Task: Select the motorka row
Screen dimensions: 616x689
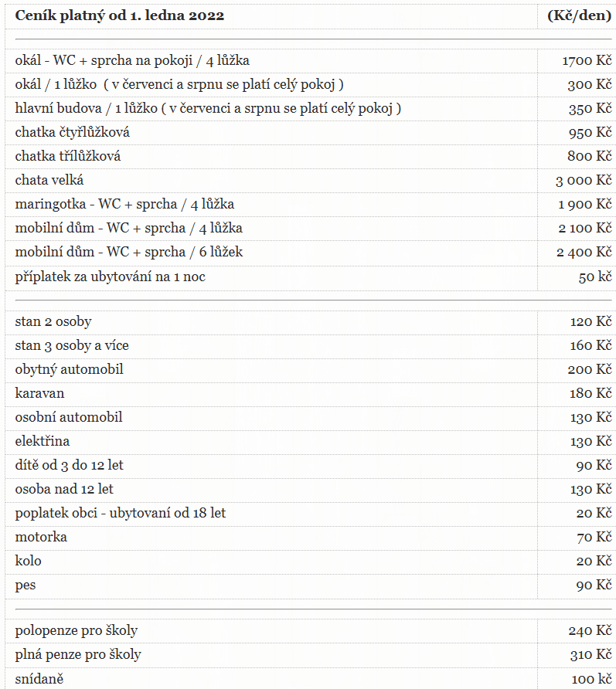Action: (x=311, y=537)
